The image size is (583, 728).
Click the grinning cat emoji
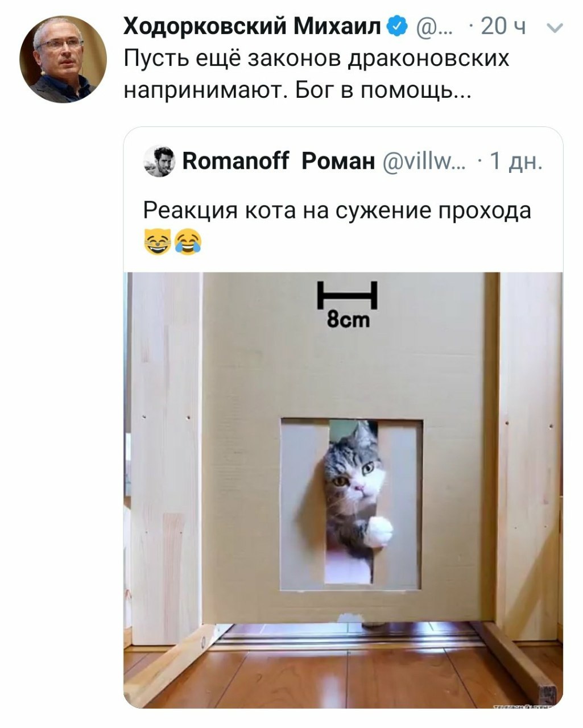tap(156, 241)
